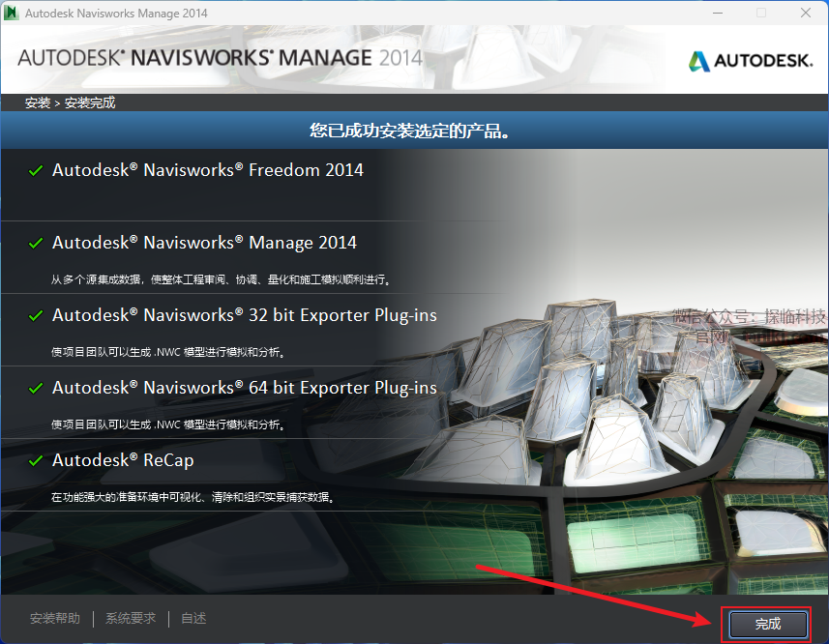Screen dimensions: 829x644
Task: Click the green checkmark beside Navisworks Freedom 2014
Action: point(36,170)
